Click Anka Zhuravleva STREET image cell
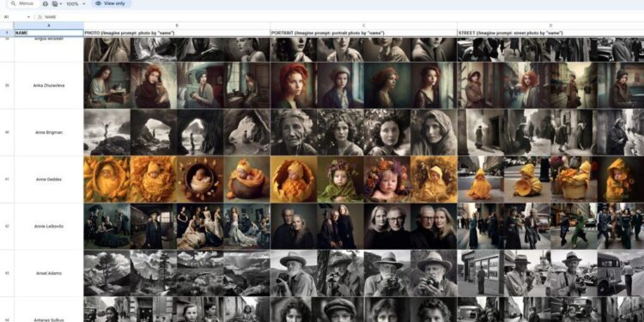 coord(550,85)
